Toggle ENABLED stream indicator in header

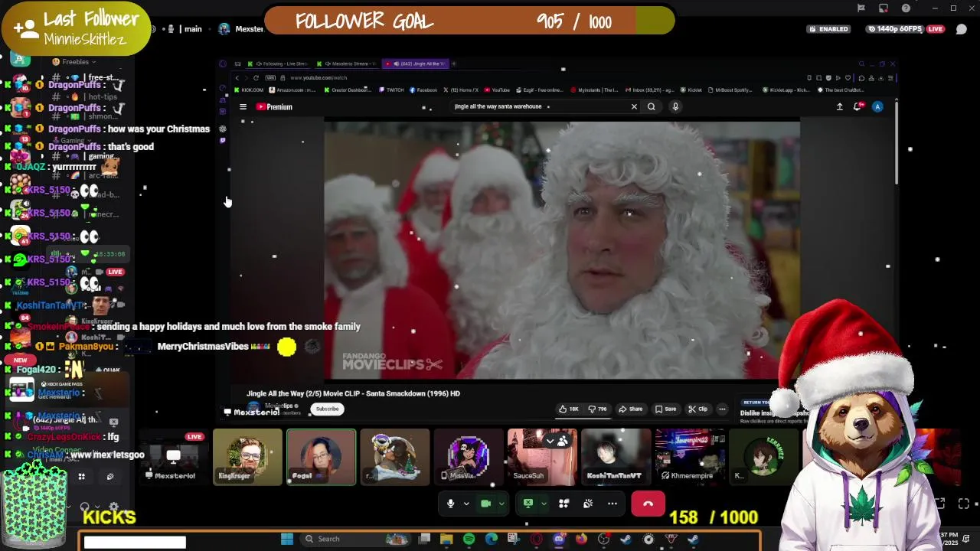tap(828, 29)
